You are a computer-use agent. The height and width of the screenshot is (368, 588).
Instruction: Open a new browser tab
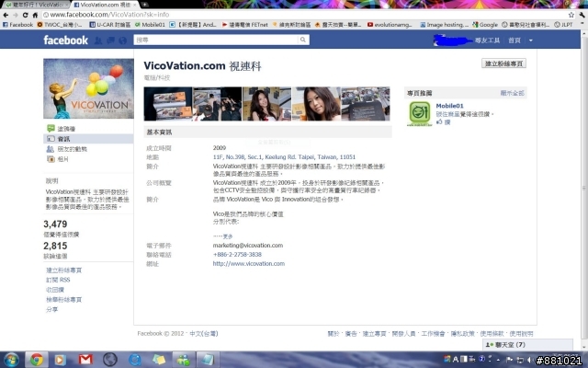[144, 5]
